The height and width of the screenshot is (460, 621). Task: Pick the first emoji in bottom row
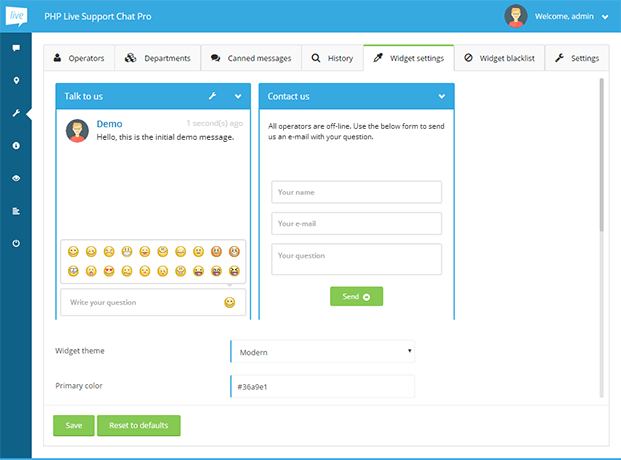tap(73, 271)
